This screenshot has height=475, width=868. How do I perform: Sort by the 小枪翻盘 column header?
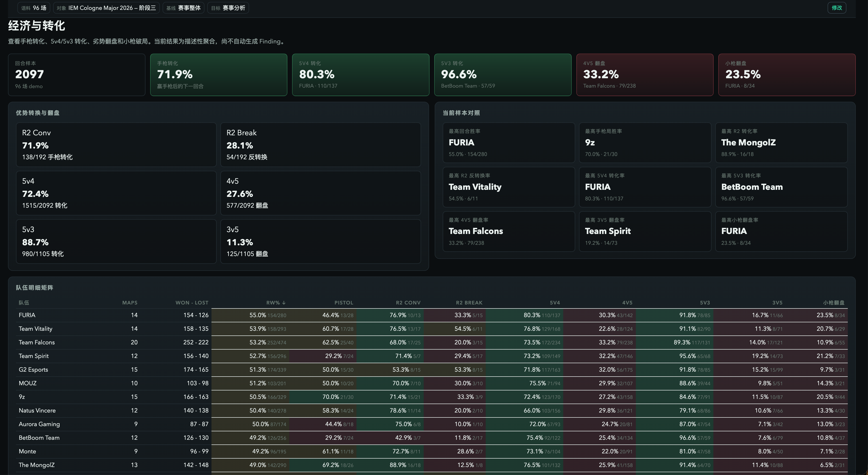[x=834, y=303]
